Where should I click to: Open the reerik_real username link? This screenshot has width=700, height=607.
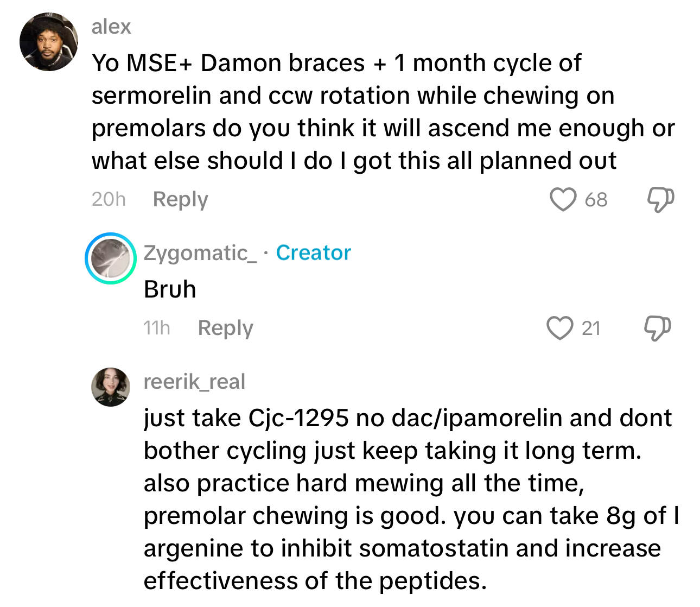(194, 382)
